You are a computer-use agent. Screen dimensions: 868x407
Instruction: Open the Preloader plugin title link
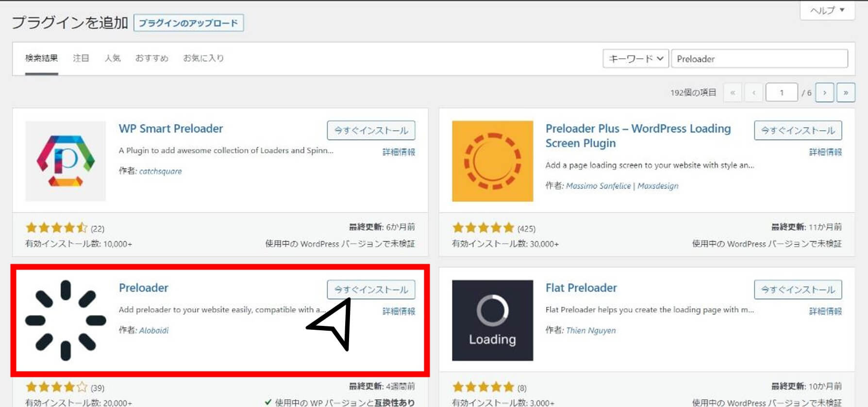(x=144, y=288)
